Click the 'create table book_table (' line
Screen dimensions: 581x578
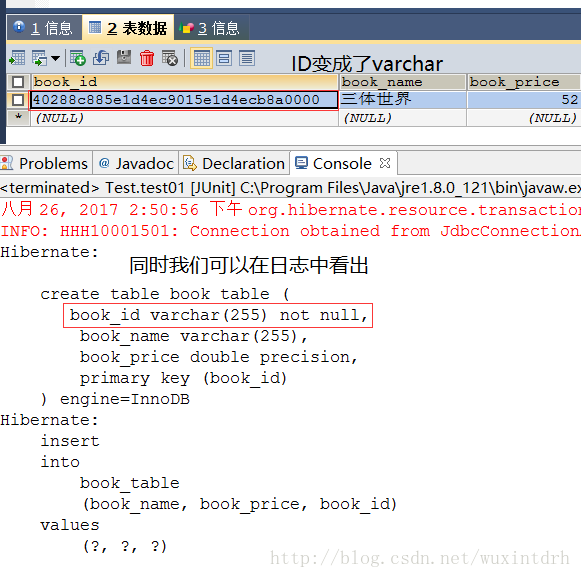(x=165, y=294)
